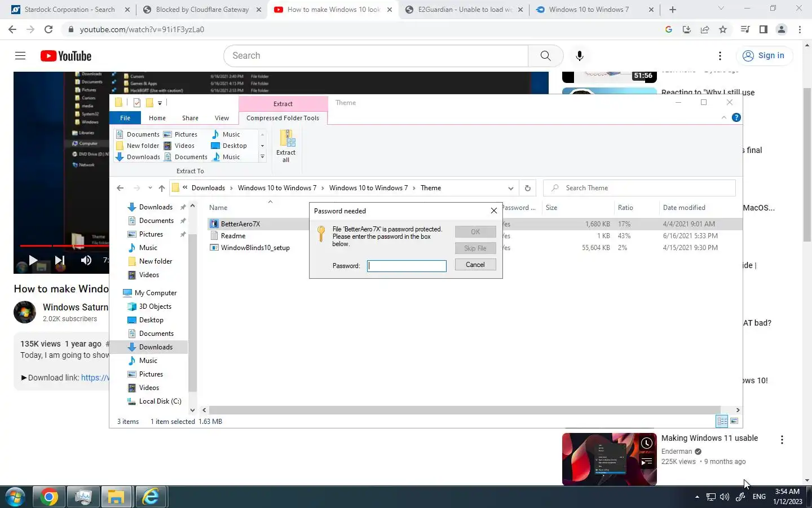Screen dimensions: 812x508
Task: Bookmark this page with the star icon
Action: coord(723,29)
